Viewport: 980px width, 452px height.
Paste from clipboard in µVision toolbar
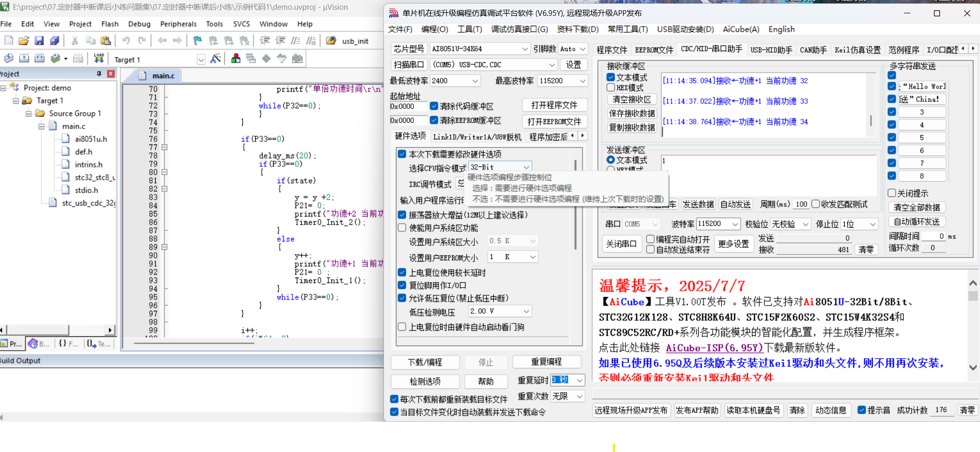[106, 40]
